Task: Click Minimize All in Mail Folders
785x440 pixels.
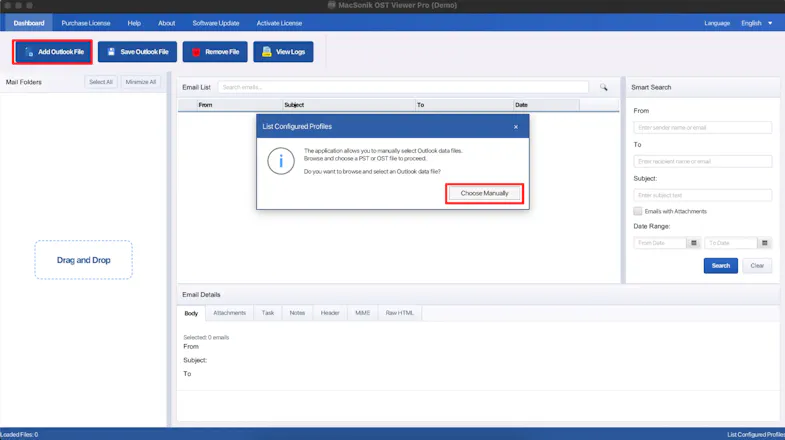Action: click(141, 82)
